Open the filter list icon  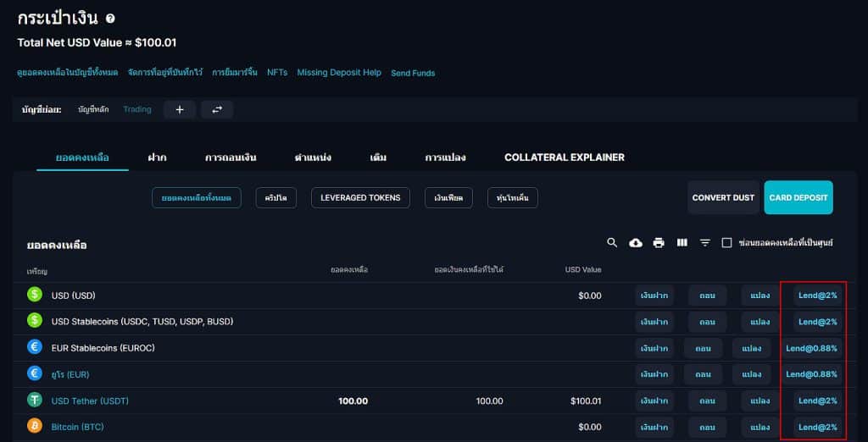tap(704, 243)
